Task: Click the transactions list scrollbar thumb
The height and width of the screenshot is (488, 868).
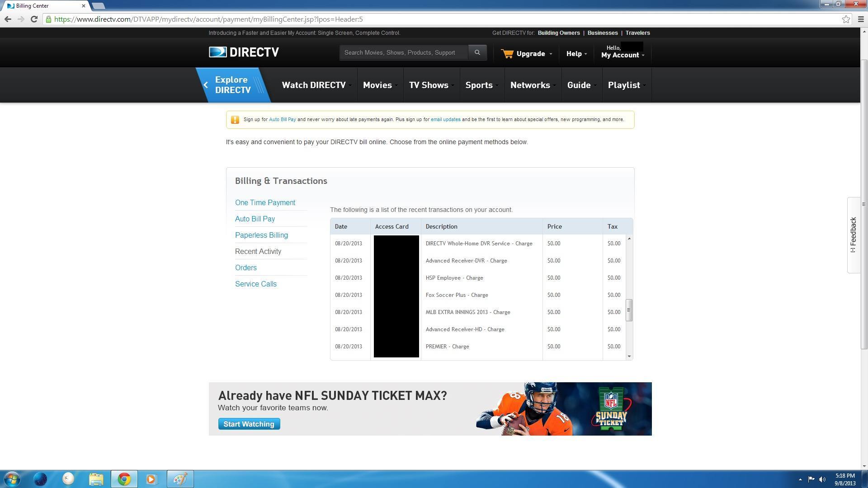Action: pos(629,310)
